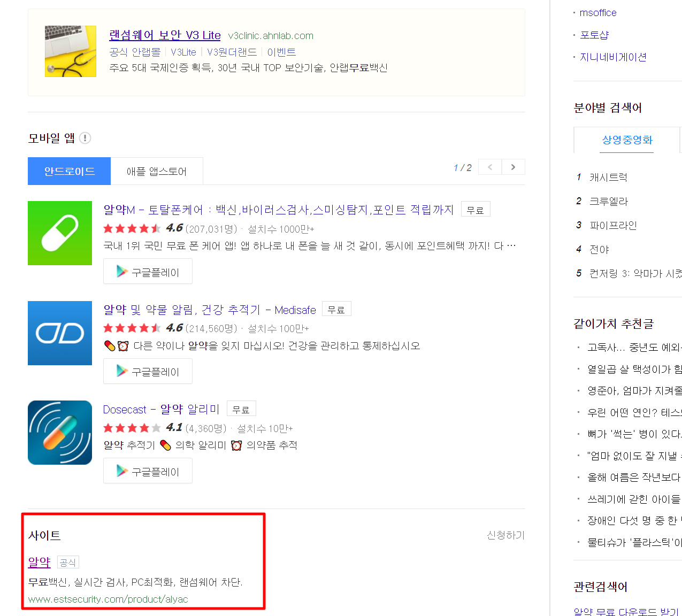Open the V3원더랜드 sublink
The height and width of the screenshot is (616, 682).
[x=232, y=52]
